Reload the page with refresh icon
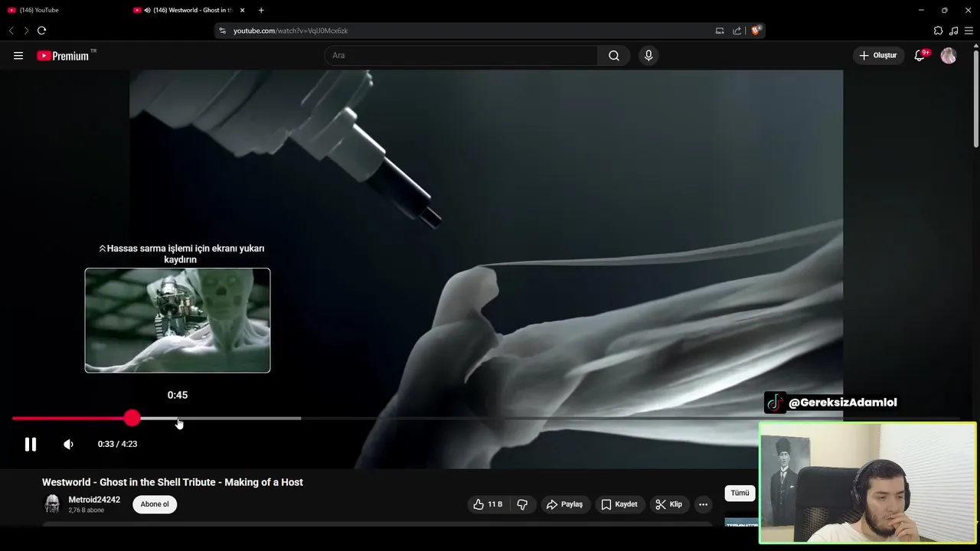Screen dimensions: 980x551 [41, 31]
